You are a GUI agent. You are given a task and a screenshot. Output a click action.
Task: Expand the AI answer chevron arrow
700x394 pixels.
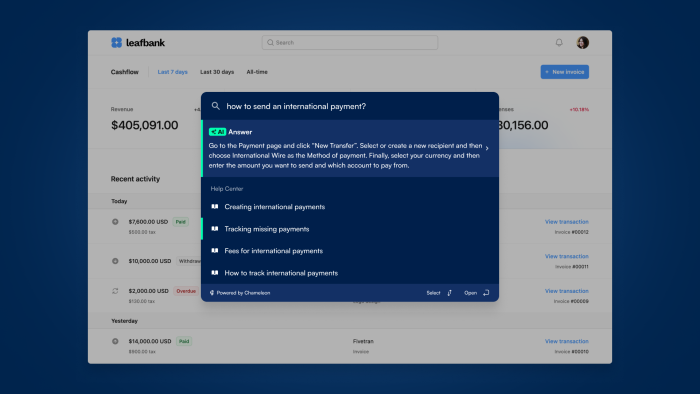pos(487,148)
